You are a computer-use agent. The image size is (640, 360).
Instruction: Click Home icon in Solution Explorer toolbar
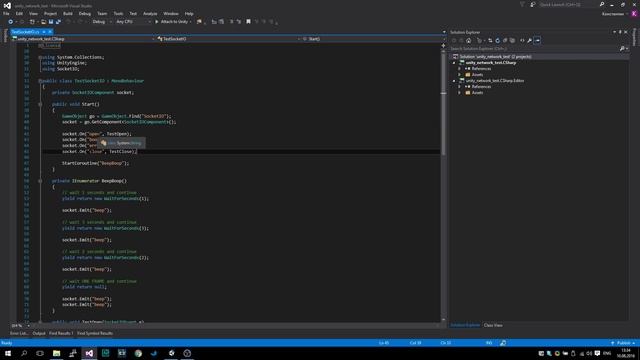pyautogui.click(x=469, y=40)
